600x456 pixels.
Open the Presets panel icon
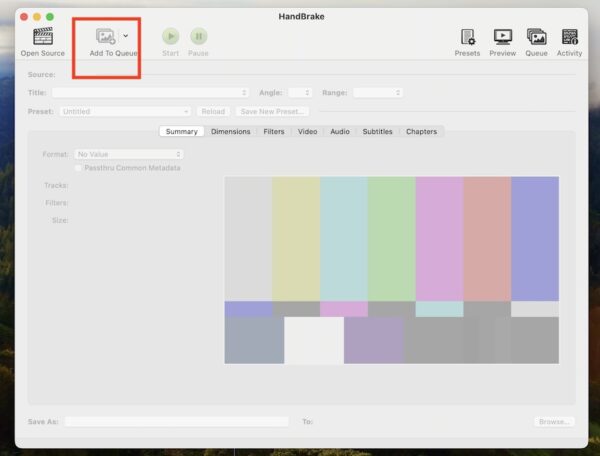tap(467, 36)
